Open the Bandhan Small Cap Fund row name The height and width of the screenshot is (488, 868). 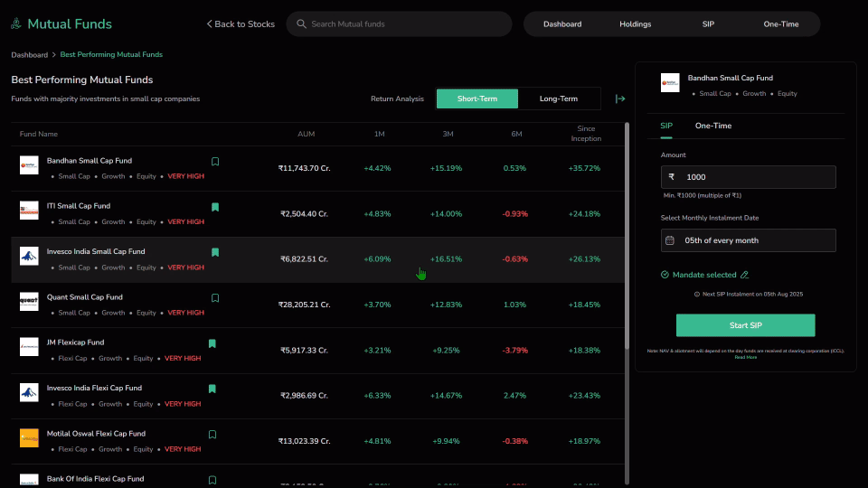tap(90, 161)
